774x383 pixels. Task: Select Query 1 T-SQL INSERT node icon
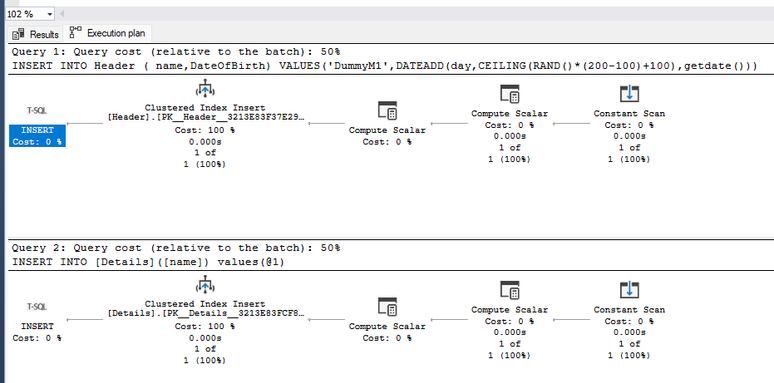[x=37, y=111]
